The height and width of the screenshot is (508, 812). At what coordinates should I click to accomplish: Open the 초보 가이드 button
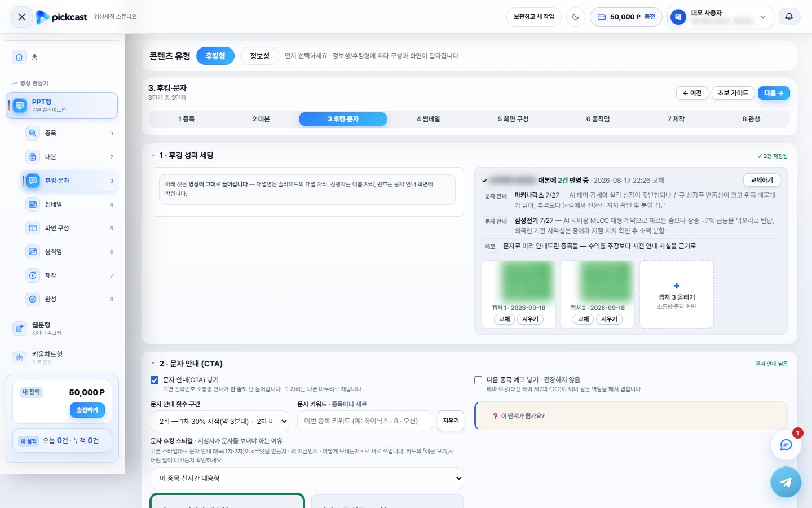click(x=733, y=93)
